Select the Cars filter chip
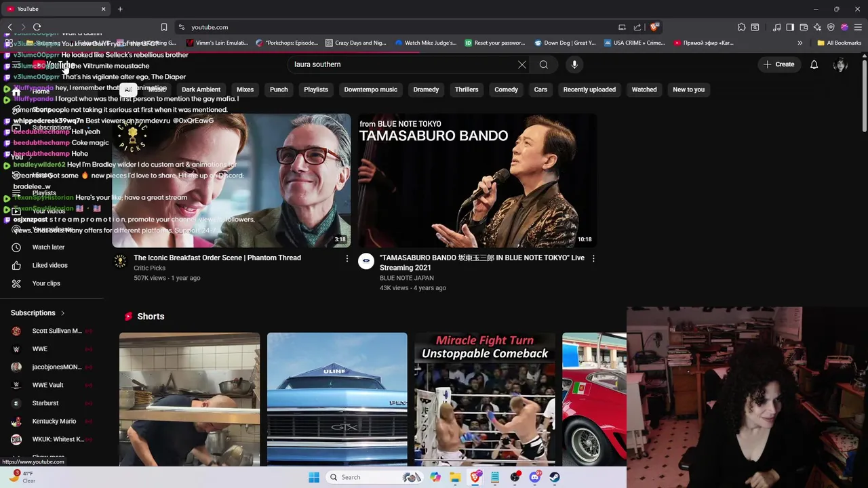Screen dimensions: 868x488 click(x=540, y=89)
